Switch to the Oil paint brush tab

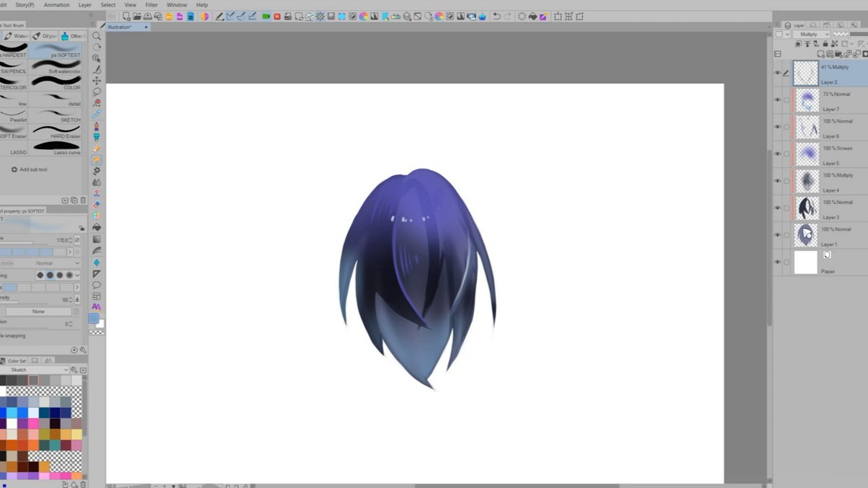coord(45,35)
